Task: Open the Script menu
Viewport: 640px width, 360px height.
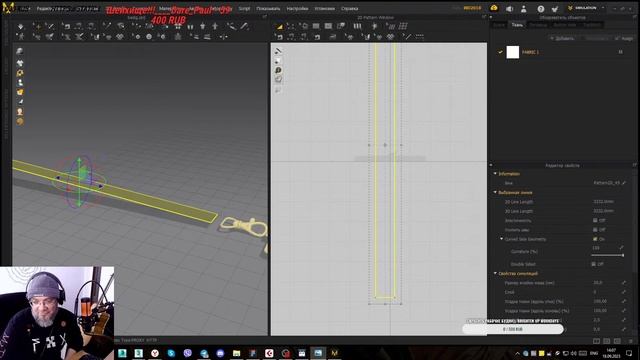Action: (244, 9)
